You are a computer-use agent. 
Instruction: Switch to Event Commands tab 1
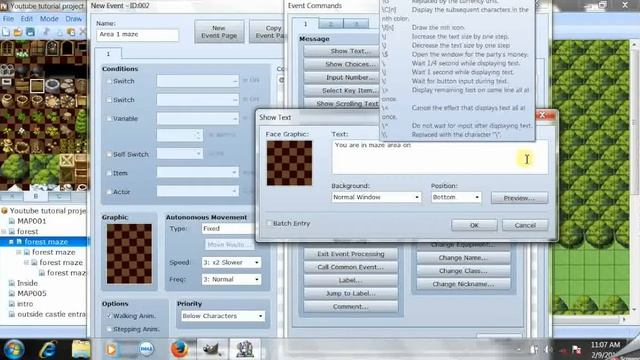pos(305,24)
